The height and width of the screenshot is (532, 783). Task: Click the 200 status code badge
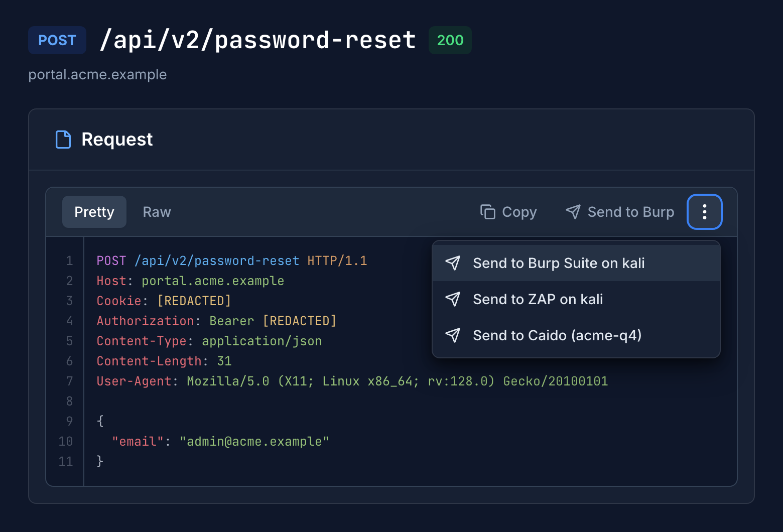[450, 40]
